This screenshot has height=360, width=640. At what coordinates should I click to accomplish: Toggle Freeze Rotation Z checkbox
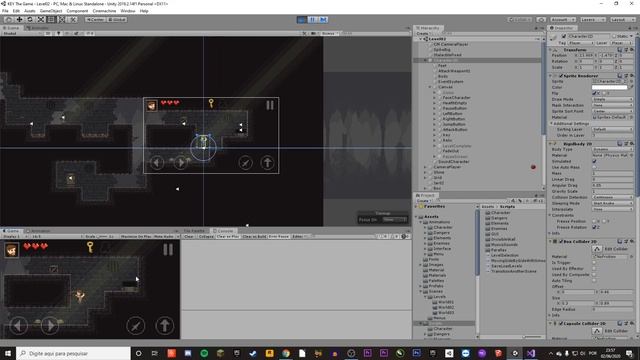pos(594,227)
